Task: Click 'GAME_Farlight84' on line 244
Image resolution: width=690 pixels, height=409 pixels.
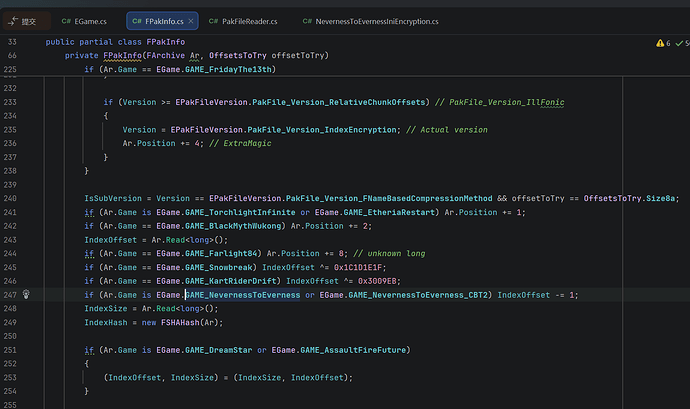Action: (x=221, y=254)
